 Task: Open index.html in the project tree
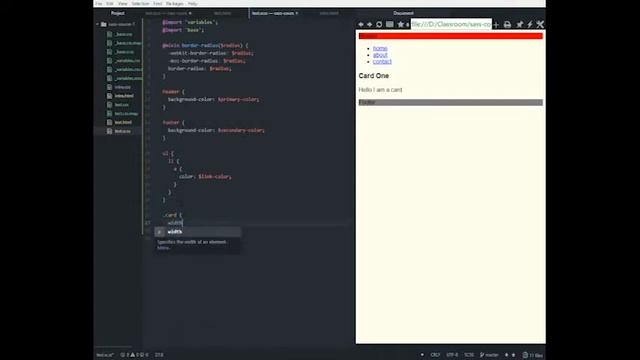(x=124, y=96)
